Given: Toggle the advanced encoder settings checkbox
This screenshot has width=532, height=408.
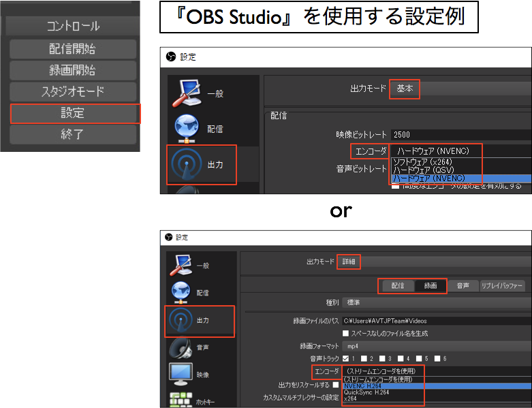Looking at the screenshot, I should pos(395,186).
